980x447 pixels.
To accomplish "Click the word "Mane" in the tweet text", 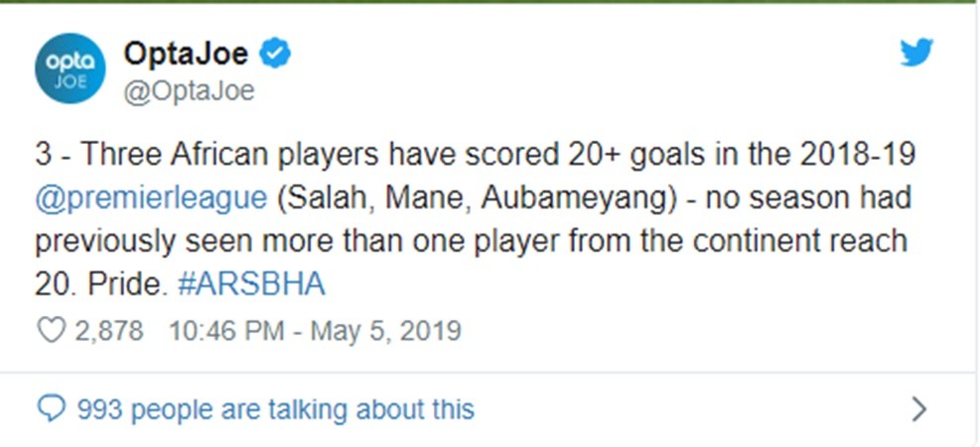I will tap(422, 197).
